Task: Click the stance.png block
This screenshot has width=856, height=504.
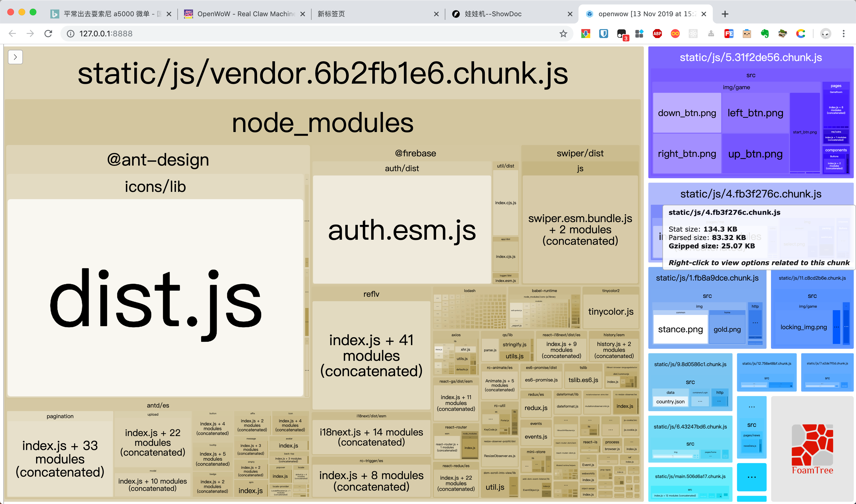Action: [680, 329]
